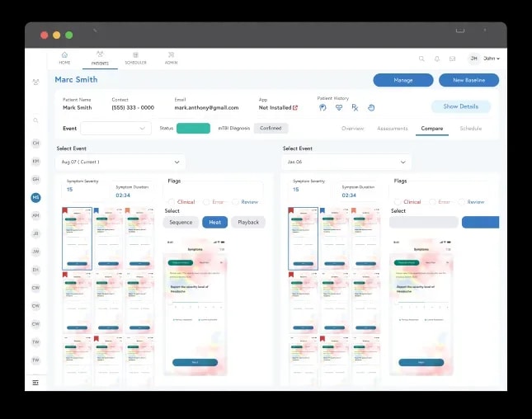Screen dimensions: 532x419
Task: Open the Admin navigation icon
Action: (171, 55)
